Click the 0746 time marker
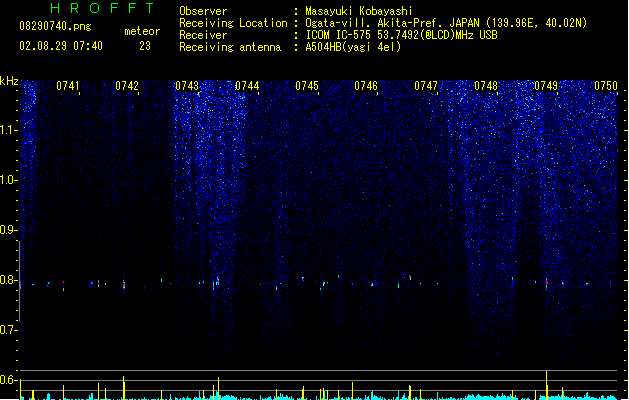The image size is (629, 400). click(x=366, y=86)
